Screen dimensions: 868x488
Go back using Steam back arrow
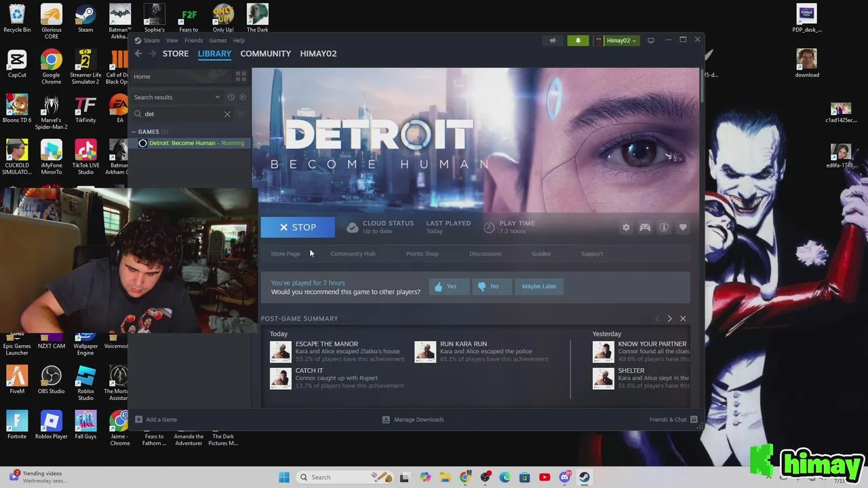138,54
